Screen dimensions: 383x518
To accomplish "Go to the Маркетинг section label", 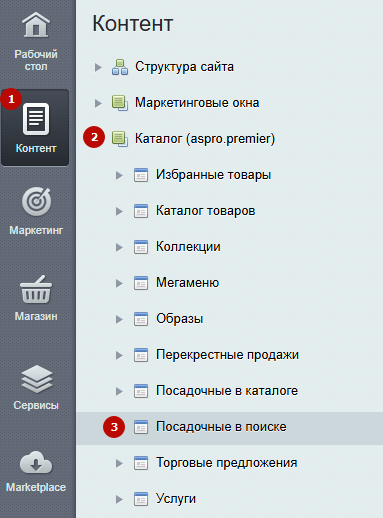I will [36, 230].
